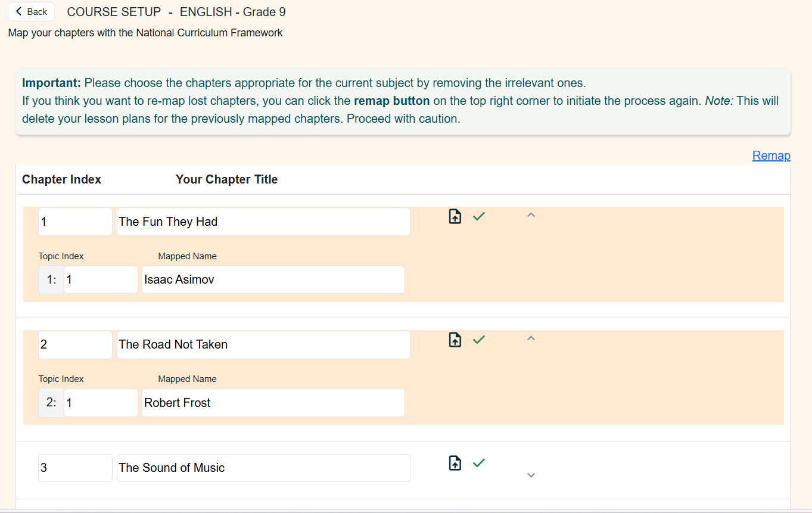Click the chapter index field containing 2
The height and width of the screenshot is (513, 812).
pos(75,344)
